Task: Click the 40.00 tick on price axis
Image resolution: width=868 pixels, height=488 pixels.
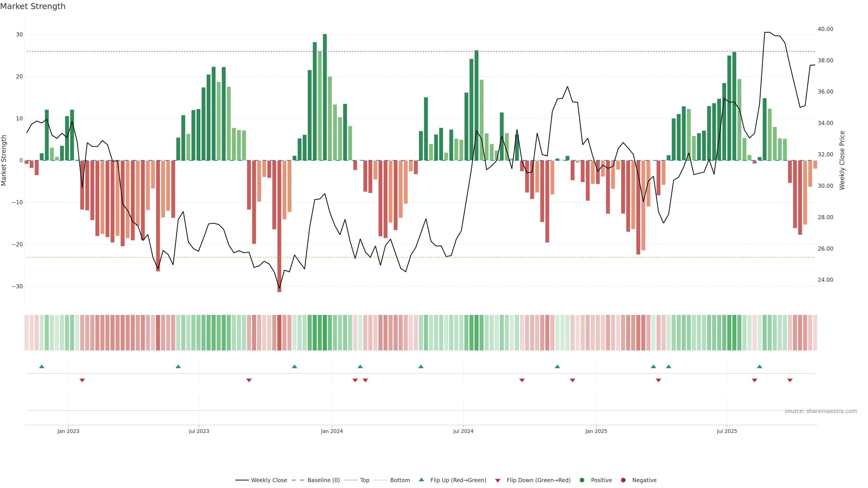Action: [825, 29]
